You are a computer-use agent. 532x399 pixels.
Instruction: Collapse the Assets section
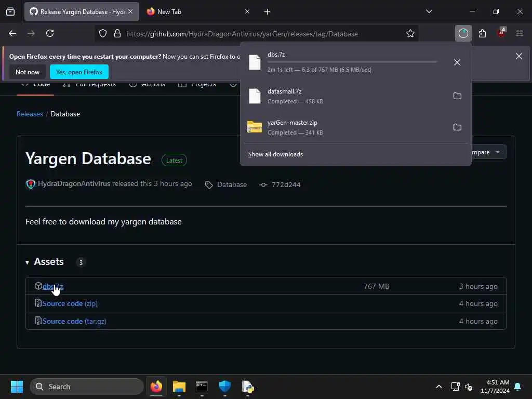pyautogui.click(x=45, y=262)
